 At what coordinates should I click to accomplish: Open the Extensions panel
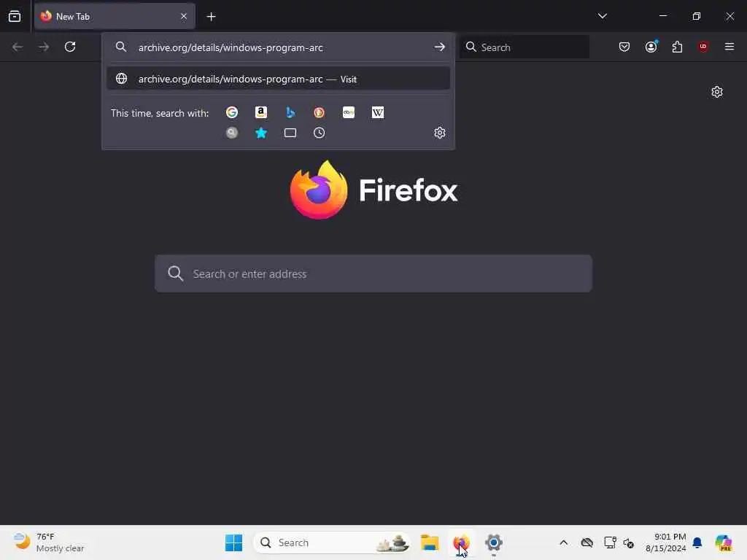pos(677,47)
